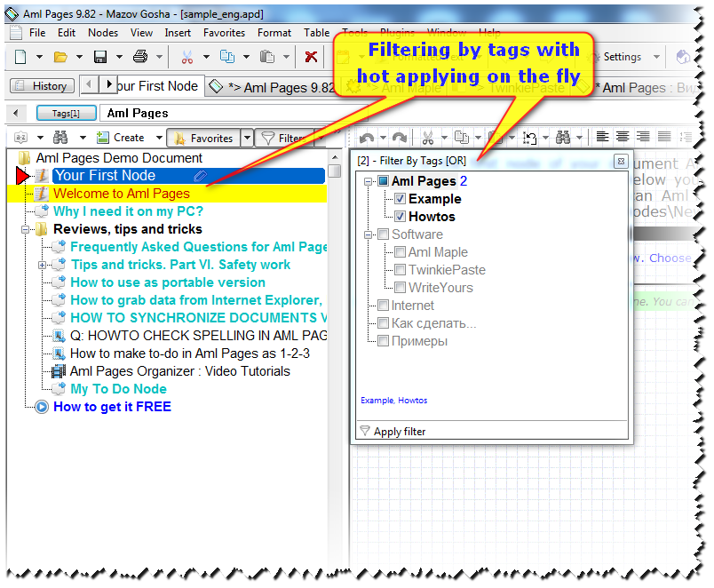Open the dropdown arrow next to Create
The height and width of the screenshot is (588, 714).
(x=159, y=138)
